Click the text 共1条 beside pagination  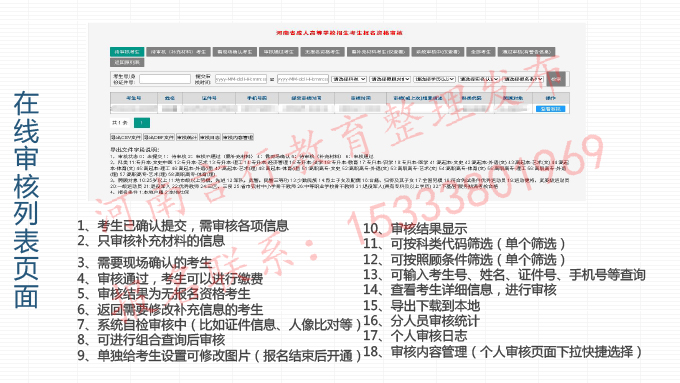click(x=120, y=123)
